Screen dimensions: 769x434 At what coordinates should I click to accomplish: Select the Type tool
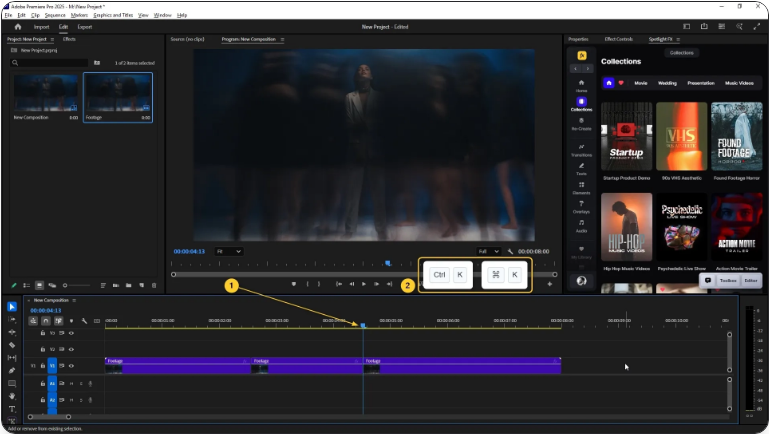[x=12, y=409]
